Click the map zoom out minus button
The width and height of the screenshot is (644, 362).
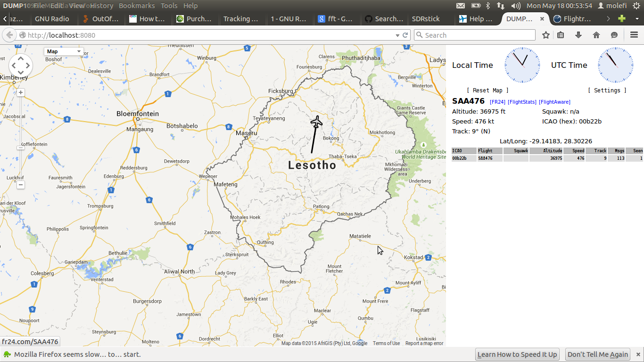coord(21,185)
